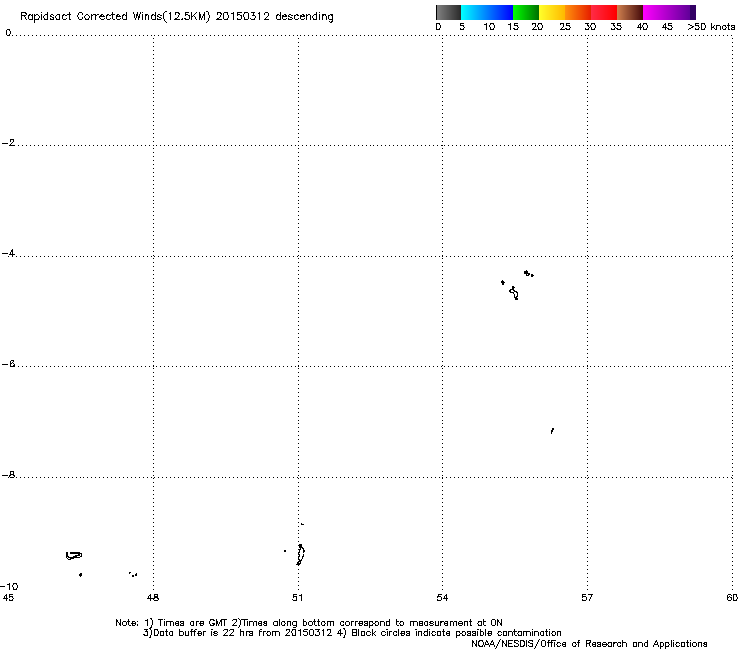Click the latitude label '-2'
This screenshot has height=650, width=740.
8,143
